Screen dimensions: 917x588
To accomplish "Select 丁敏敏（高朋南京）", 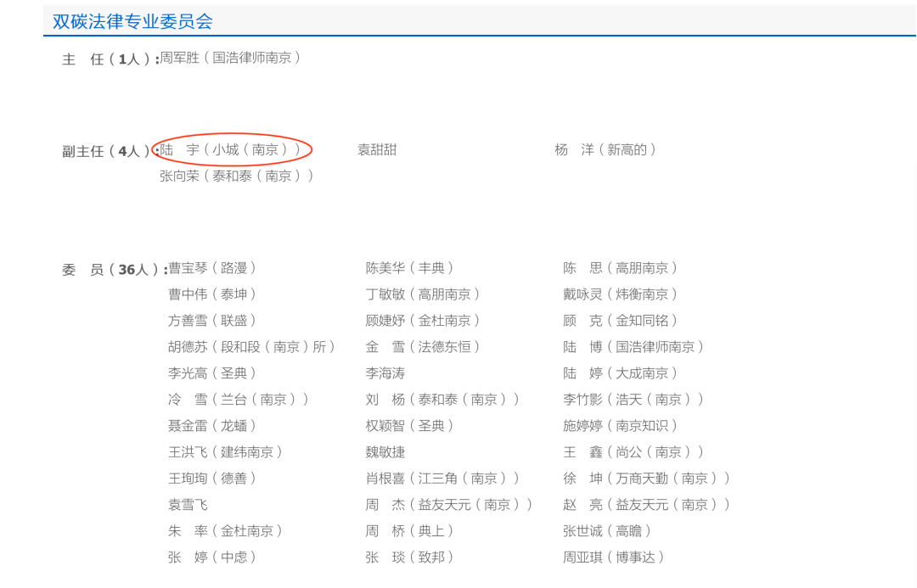I will [423, 294].
